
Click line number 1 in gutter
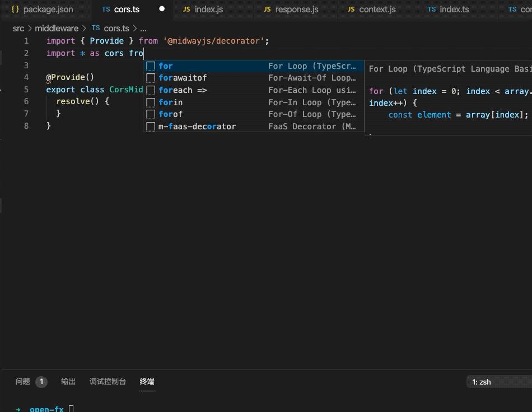(26, 41)
